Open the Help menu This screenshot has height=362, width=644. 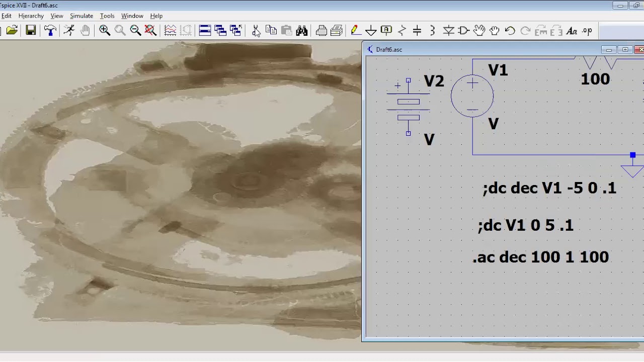tap(156, 16)
